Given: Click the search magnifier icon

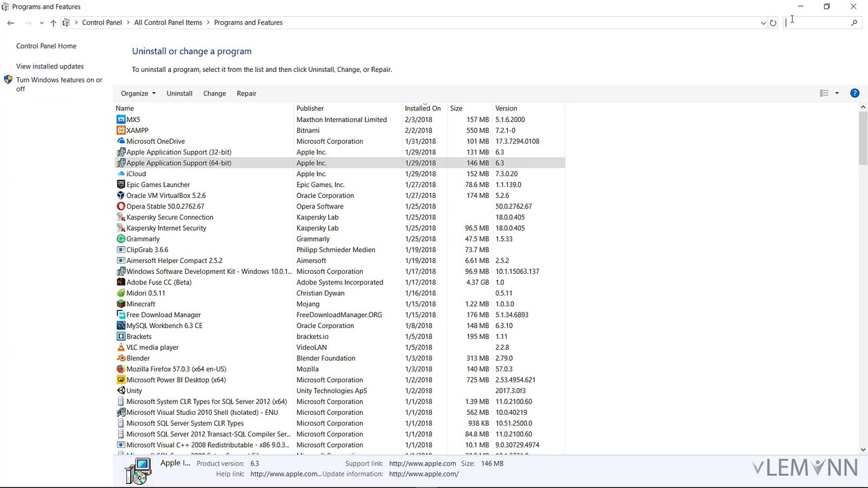Looking at the screenshot, I should pos(854,22).
